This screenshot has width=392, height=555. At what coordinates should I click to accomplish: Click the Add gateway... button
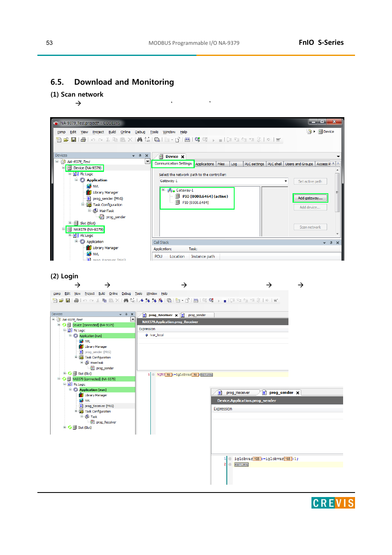pyautogui.click(x=310, y=198)
